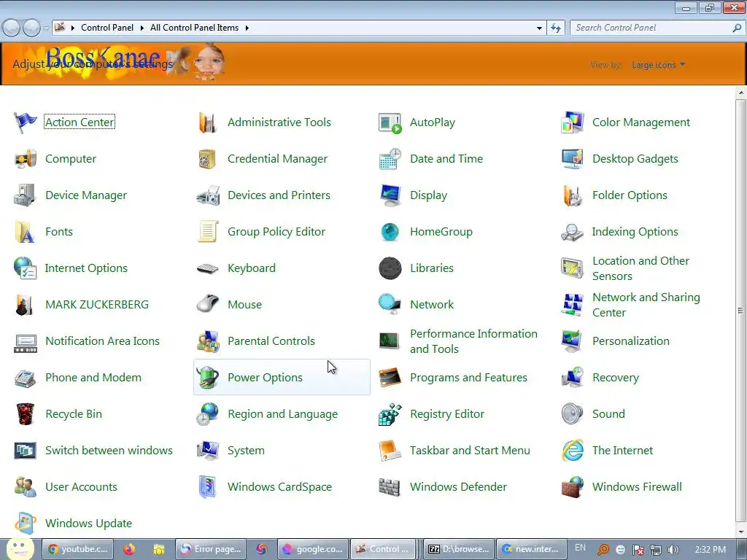This screenshot has height=560, width=747.
Task: Click the Folder Options icon
Action: pyautogui.click(x=572, y=195)
